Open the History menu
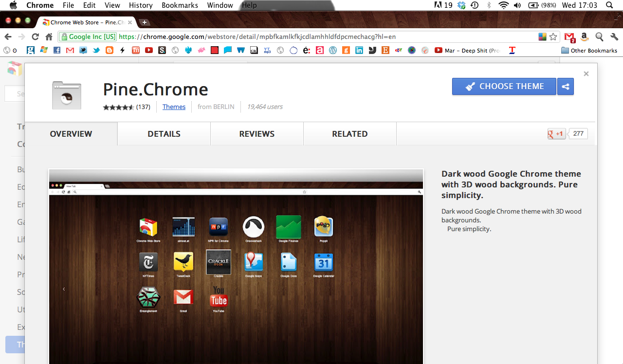The image size is (623, 364). click(x=141, y=5)
